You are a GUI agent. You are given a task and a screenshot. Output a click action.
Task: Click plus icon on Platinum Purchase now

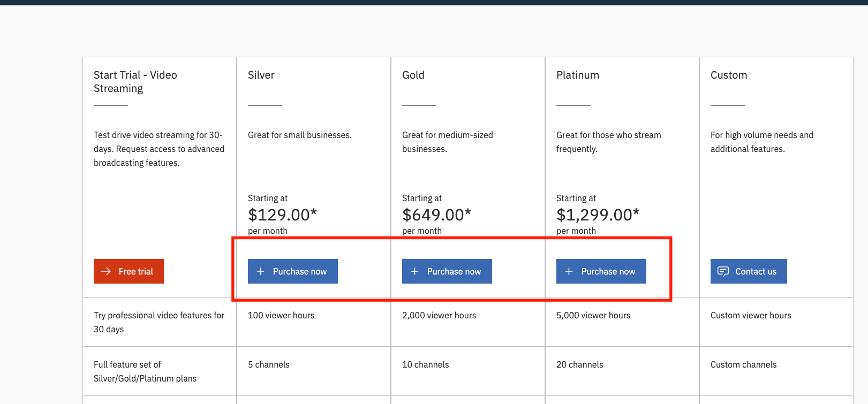[x=569, y=271]
